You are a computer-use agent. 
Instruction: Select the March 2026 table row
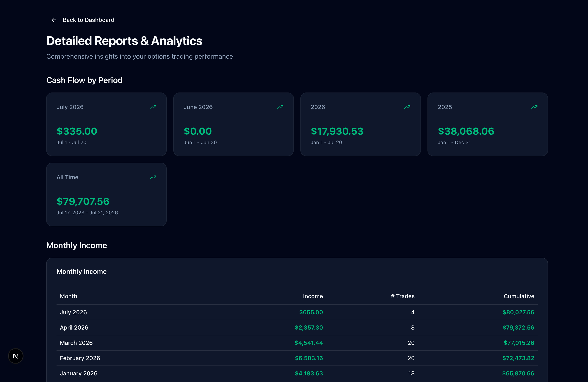297,343
